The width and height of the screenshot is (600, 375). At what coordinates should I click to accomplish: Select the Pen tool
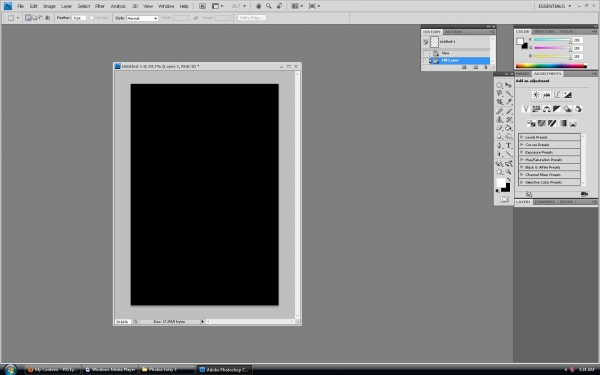click(x=499, y=146)
